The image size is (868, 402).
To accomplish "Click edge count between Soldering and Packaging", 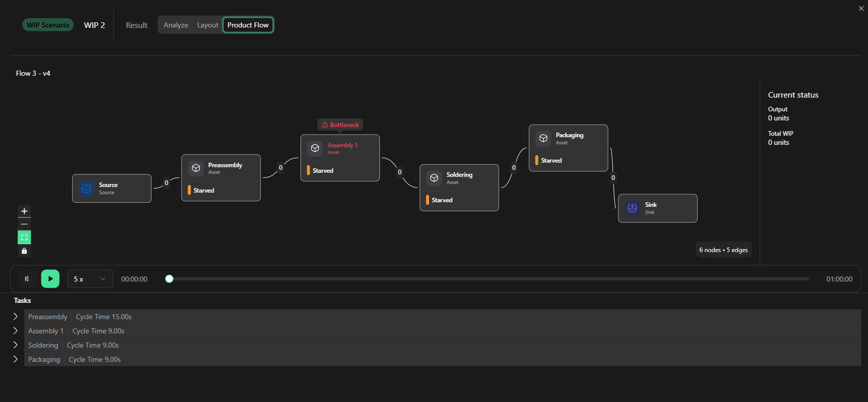I will 514,168.
